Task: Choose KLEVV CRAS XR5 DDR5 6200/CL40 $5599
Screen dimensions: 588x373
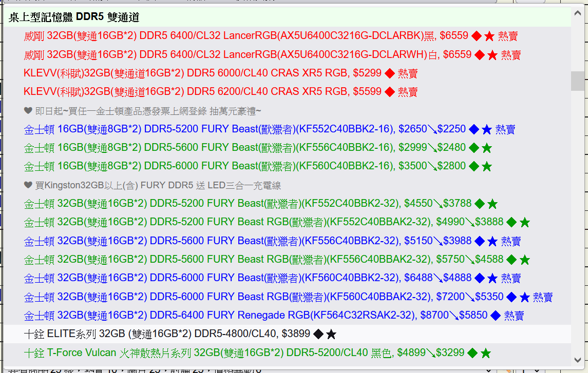Action: coord(287,92)
